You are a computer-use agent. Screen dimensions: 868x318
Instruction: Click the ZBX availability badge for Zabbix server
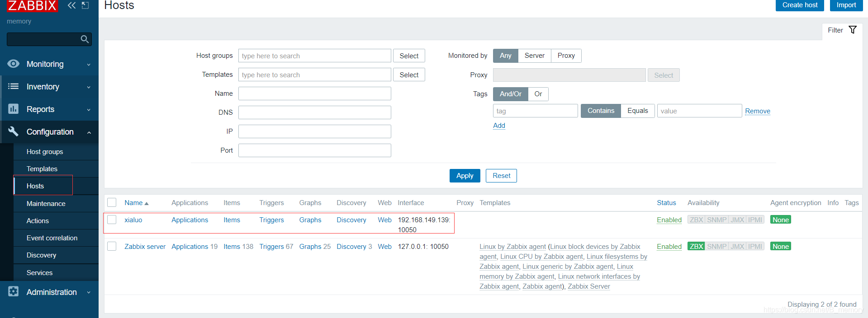click(696, 247)
